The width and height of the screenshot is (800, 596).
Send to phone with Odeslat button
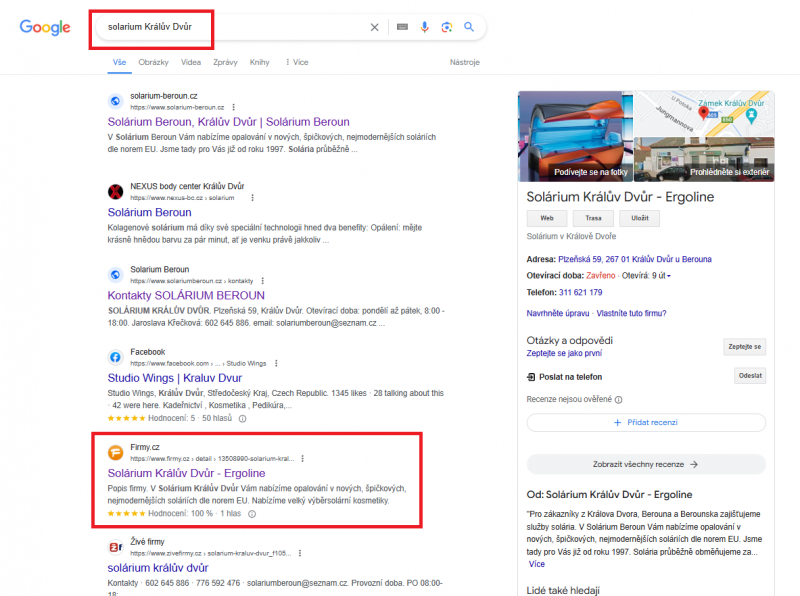pos(750,376)
